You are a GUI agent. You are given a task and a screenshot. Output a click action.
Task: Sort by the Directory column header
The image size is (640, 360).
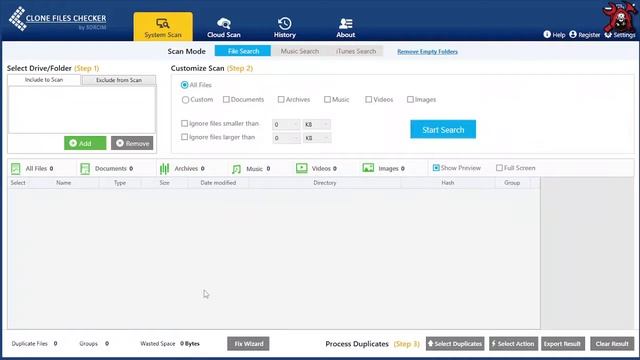324,183
